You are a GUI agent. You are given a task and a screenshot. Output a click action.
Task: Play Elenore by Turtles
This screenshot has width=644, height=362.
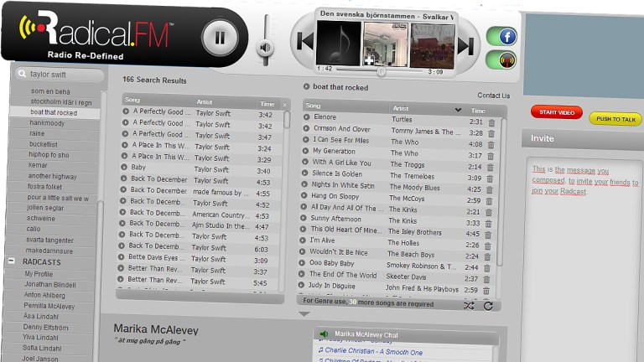tap(306, 117)
